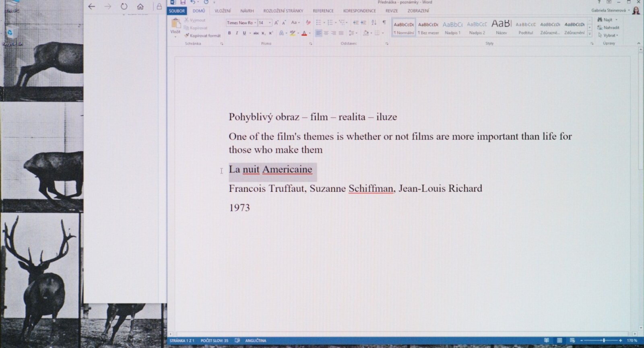Screen dimensions: 644x348
Task: Apply the Nadpis 1 heading style
Action: point(452,28)
